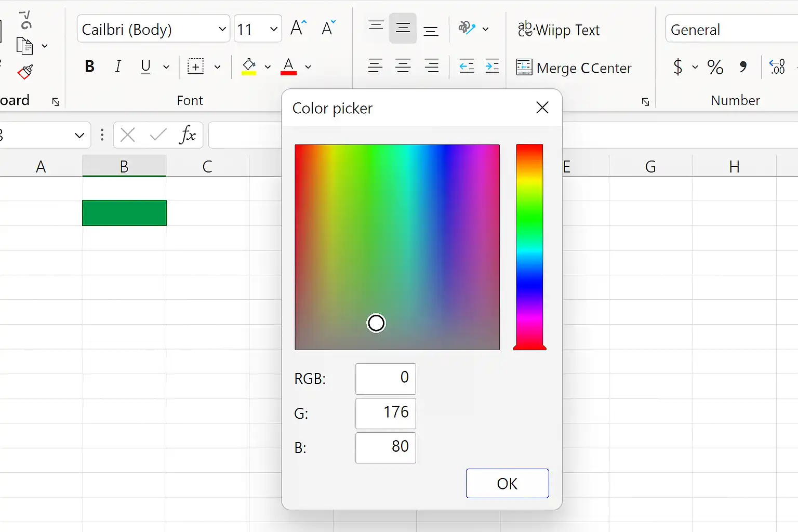
Task: Apply the Percent Style icon
Action: click(715, 67)
